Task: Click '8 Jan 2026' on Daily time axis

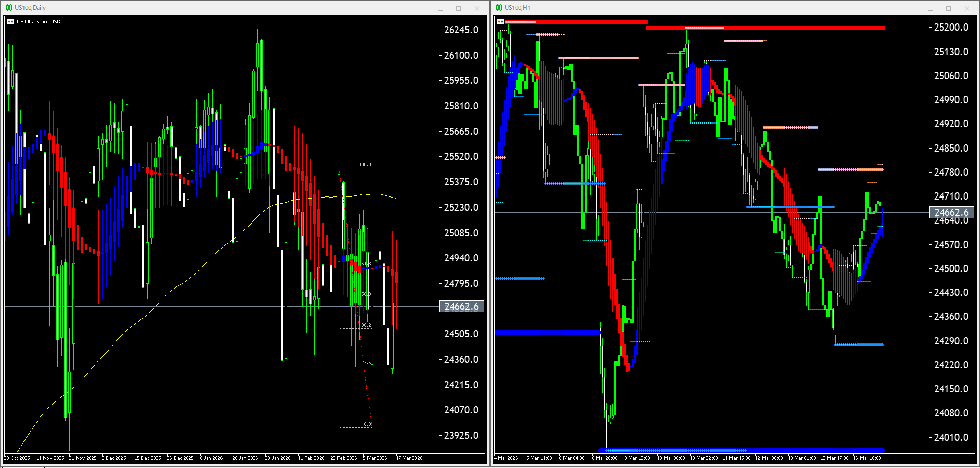Action: (211, 458)
